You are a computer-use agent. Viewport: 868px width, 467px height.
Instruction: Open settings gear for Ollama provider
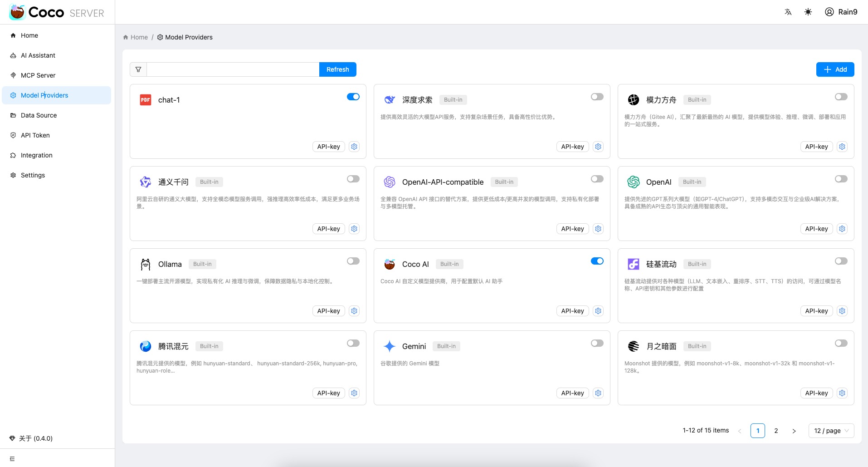tap(354, 311)
